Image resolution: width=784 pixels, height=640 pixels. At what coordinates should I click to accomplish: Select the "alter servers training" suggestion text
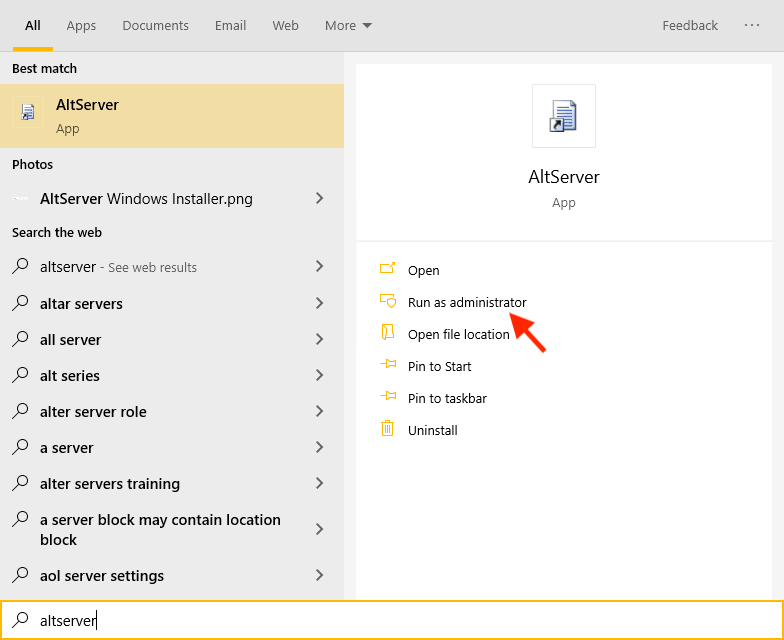coord(110,484)
